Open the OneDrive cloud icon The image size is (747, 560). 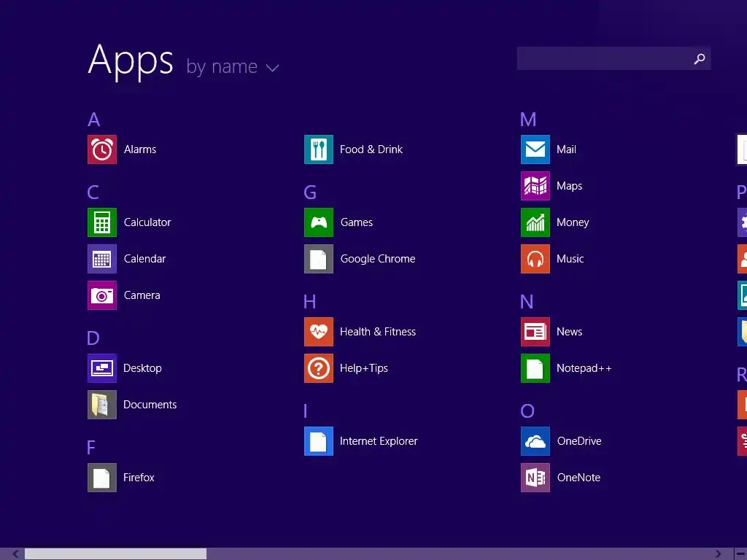(x=535, y=441)
